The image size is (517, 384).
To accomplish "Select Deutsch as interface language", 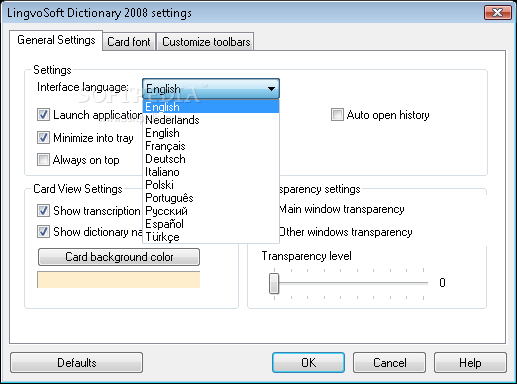I will [211, 159].
